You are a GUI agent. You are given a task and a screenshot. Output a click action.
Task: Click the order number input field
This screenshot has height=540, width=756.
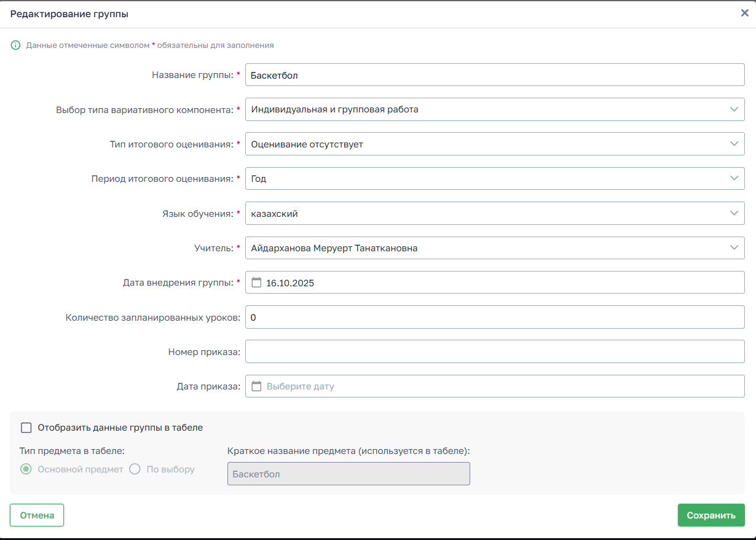point(494,352)
